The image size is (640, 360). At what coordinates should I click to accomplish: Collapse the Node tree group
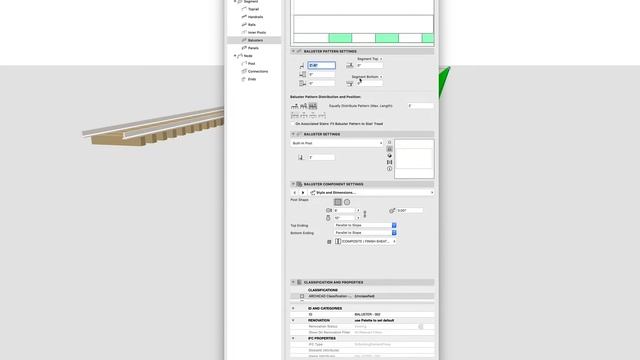point(235,56)
